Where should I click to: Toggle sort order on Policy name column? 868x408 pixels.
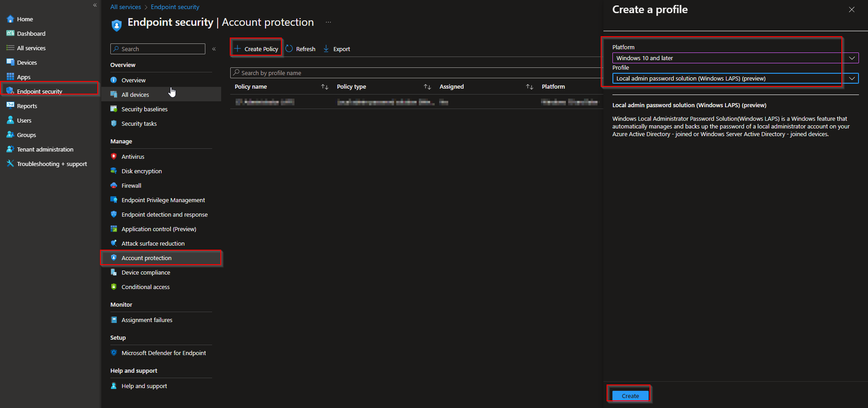point(324,86)
